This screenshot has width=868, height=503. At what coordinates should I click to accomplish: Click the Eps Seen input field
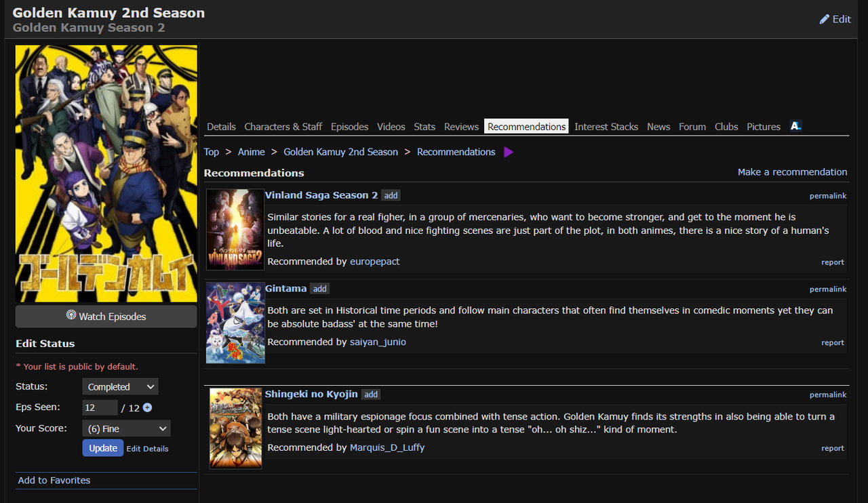click(100, 407)
